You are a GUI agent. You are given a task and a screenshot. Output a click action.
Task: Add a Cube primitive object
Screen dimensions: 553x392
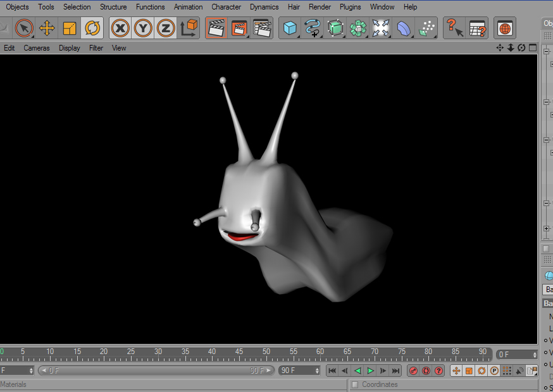pos(290,28)
